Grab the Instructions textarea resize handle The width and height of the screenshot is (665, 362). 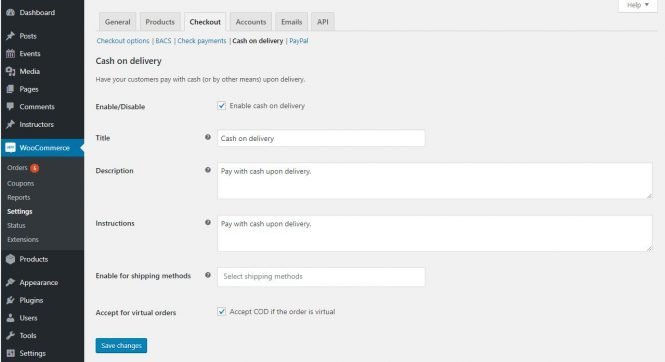point(649,248)
